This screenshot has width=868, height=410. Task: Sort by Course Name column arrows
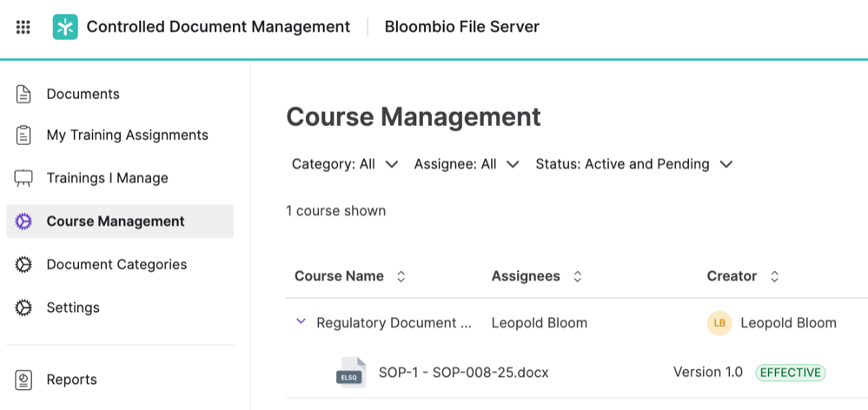click(x=401, y=276)
